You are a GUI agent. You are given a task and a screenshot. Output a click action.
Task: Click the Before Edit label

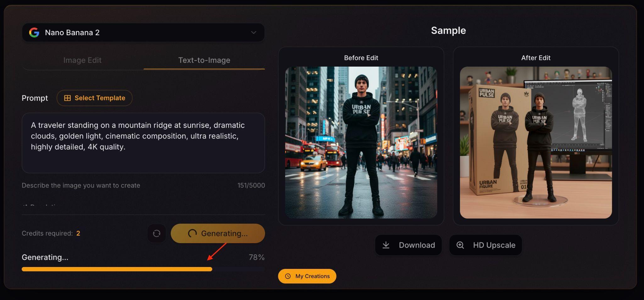361,58
